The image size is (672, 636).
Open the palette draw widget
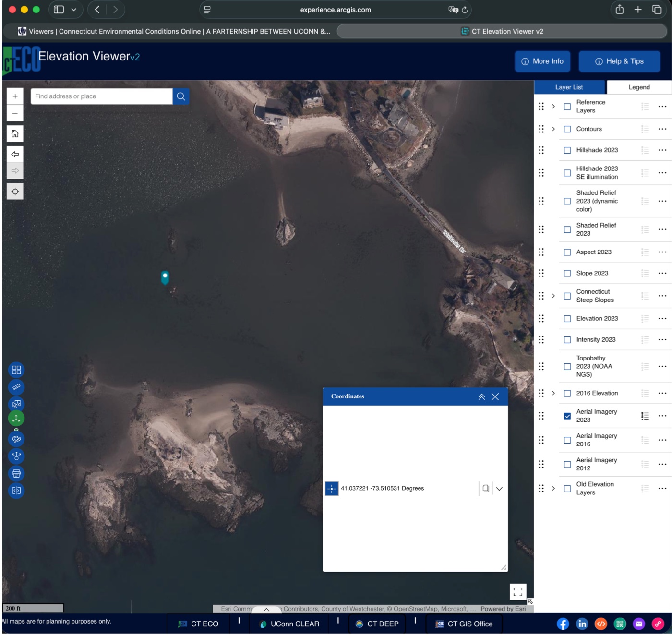point(16,439)
